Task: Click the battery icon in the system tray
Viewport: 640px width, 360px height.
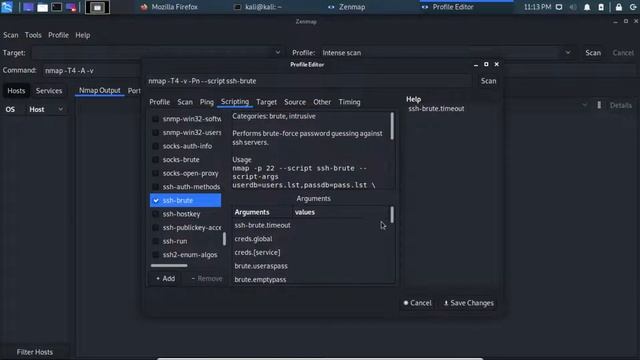Action: 601,7
